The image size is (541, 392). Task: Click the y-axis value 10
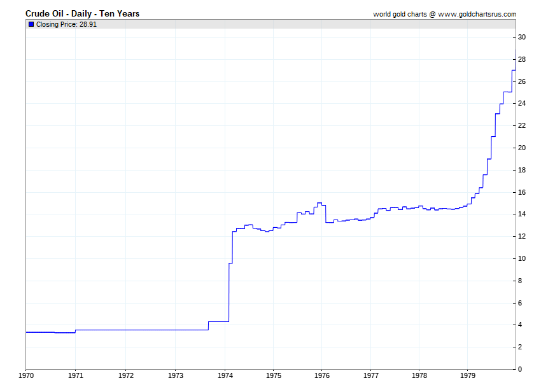coord(522,258)
